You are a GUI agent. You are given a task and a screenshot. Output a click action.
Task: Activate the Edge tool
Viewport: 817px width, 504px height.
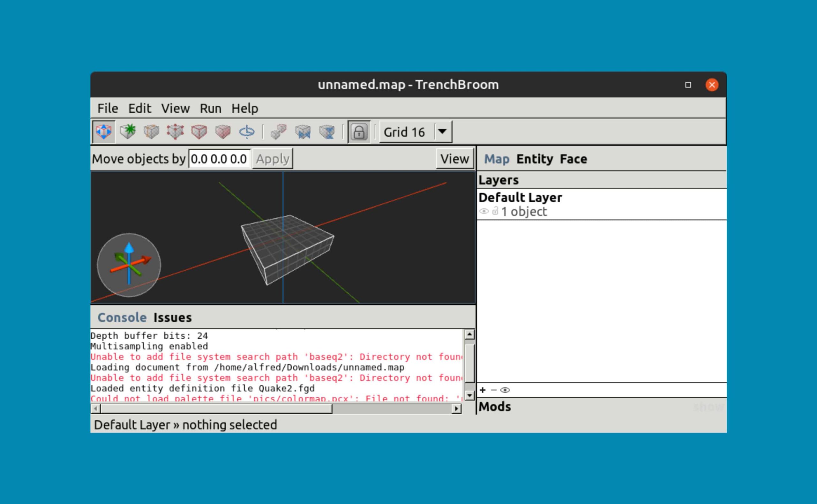pyautogui.click(x=199, y=132)
